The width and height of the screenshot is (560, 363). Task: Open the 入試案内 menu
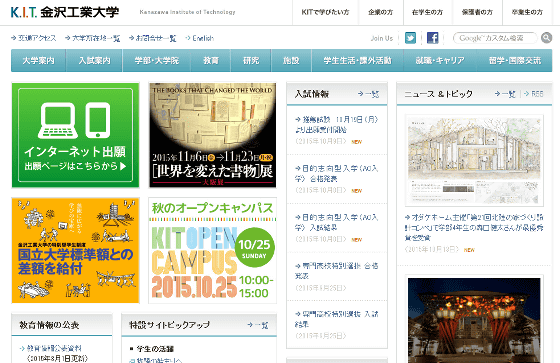coord(95,60)
